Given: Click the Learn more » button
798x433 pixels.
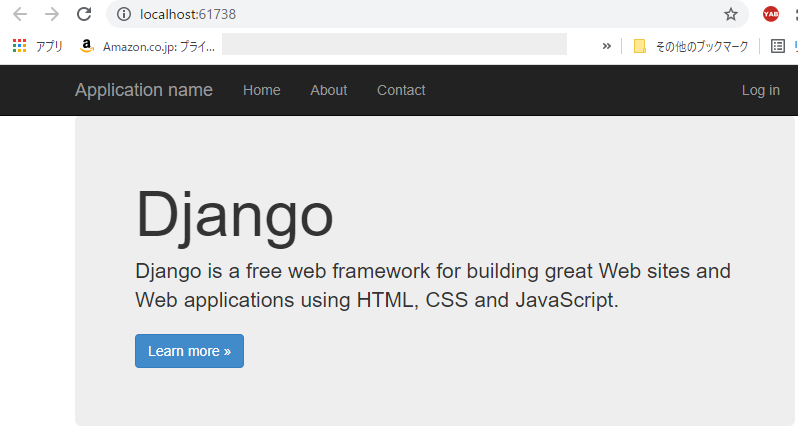Looking at the screenshot, I should 189,351.
